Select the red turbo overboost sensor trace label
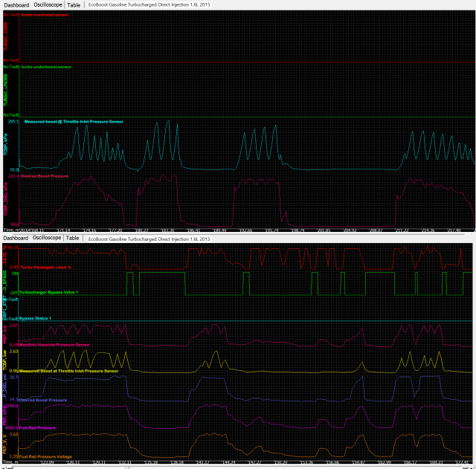This screenshot has width=476, height=469. (45, 15)
